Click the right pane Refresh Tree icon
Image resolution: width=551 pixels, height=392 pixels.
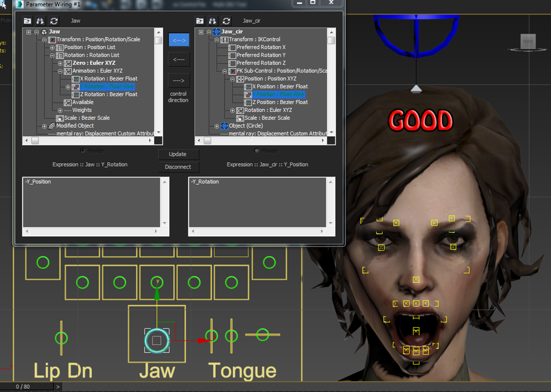pyautogui.click(x=226, y=21)
